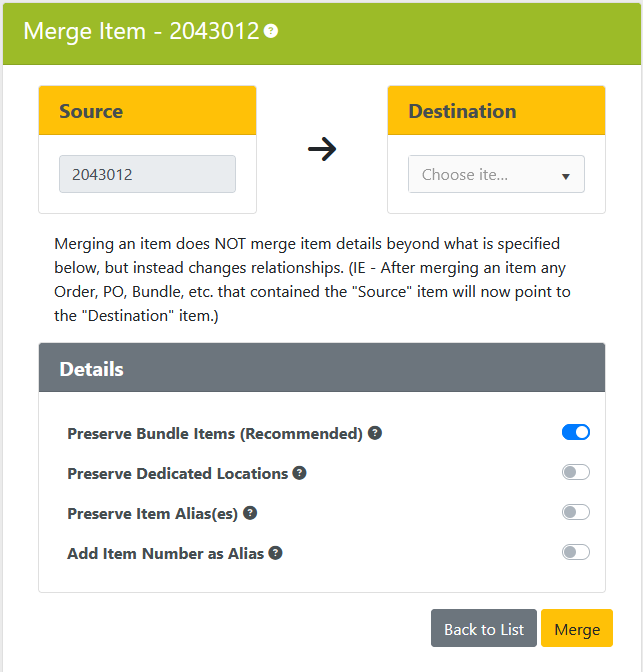Image resolution: width=643 pixels, height=672 pixels.
Task: Click the Details panel header
Action: [321, 369]
